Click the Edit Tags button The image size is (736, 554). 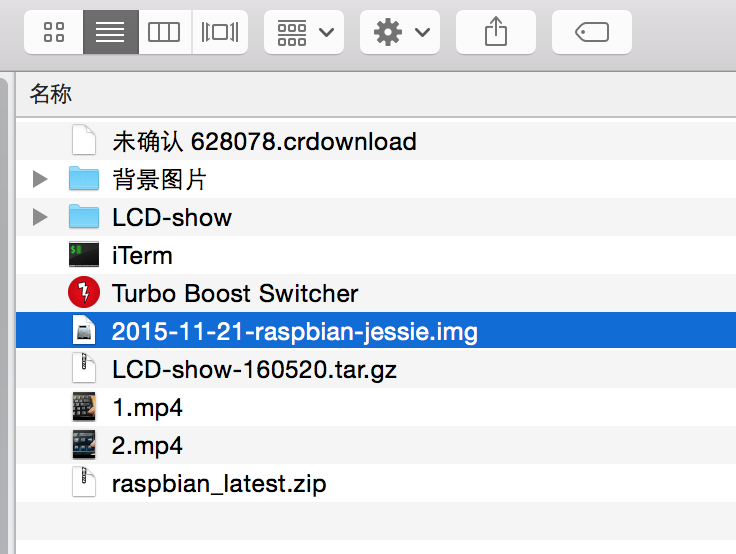click(592, 32)
